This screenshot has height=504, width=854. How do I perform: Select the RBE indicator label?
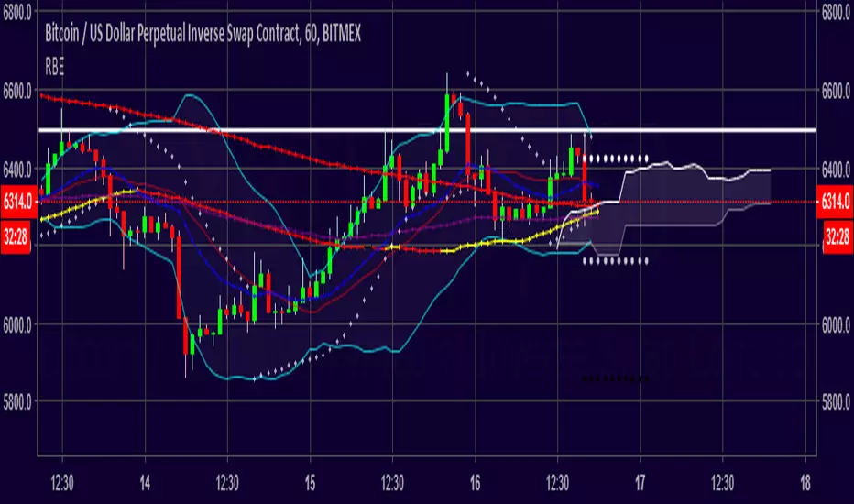(54, 68)
